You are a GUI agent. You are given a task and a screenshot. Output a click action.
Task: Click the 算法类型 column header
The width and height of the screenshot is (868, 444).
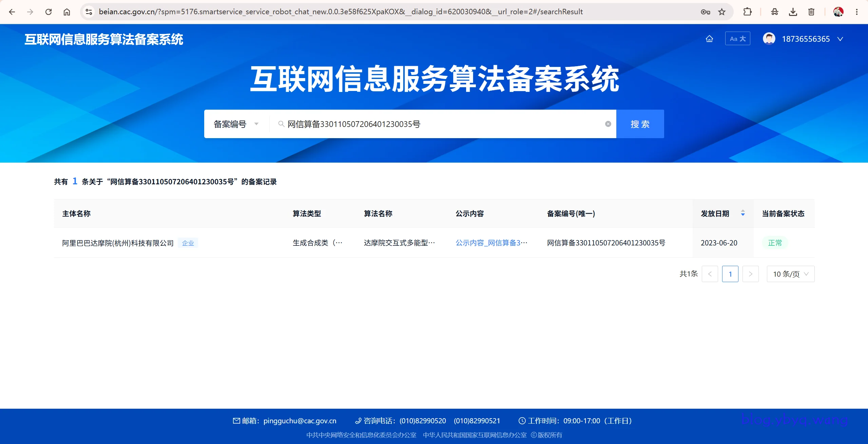307,214
